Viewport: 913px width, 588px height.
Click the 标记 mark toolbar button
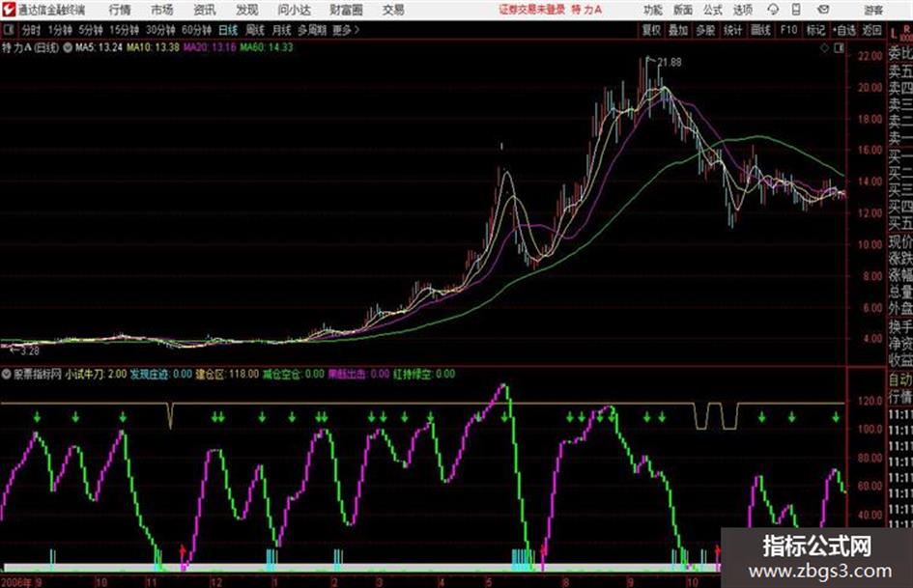(815, 30)
